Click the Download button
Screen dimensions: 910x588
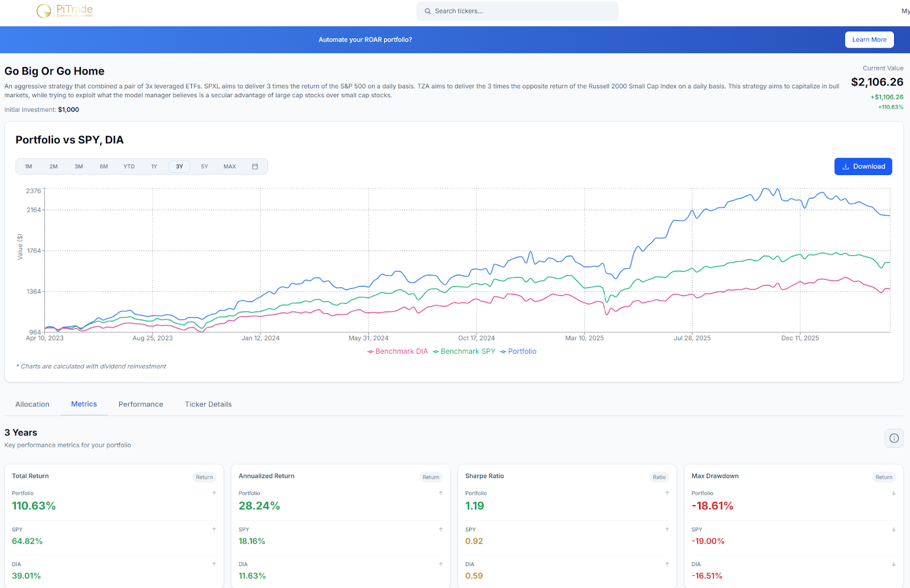coord(863,167)
